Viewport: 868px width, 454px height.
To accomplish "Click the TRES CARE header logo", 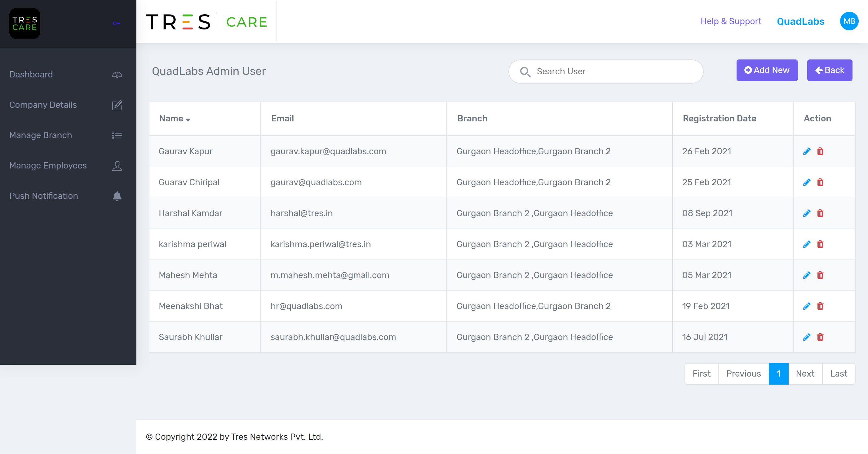I will [x=206, y=22].
